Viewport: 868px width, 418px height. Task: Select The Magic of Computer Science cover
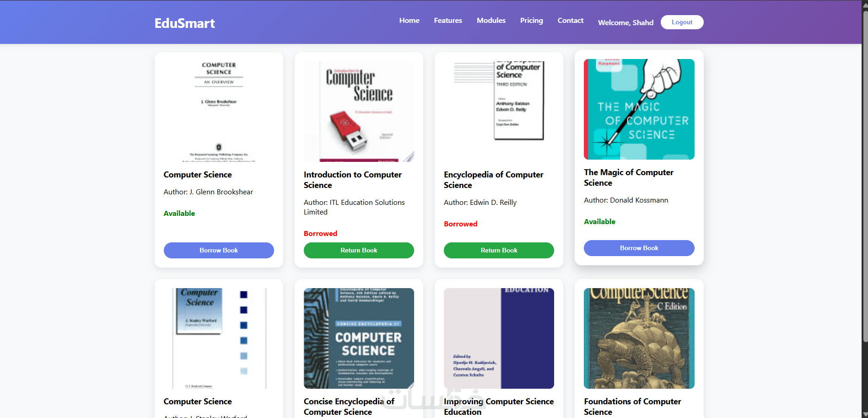click(x=639, y=109)
